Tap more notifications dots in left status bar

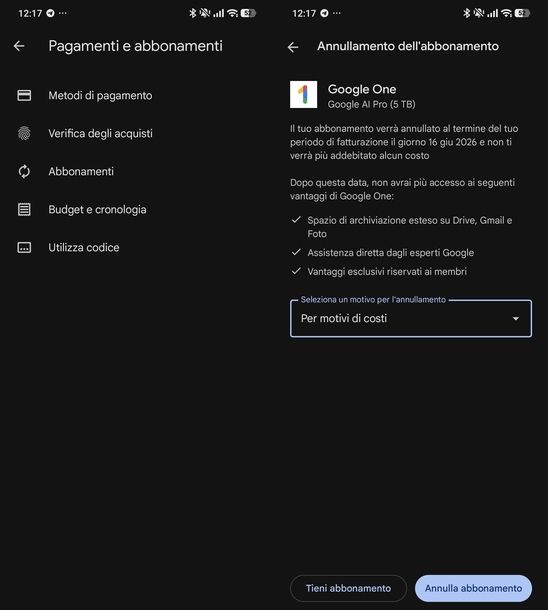tap(63, 13)
